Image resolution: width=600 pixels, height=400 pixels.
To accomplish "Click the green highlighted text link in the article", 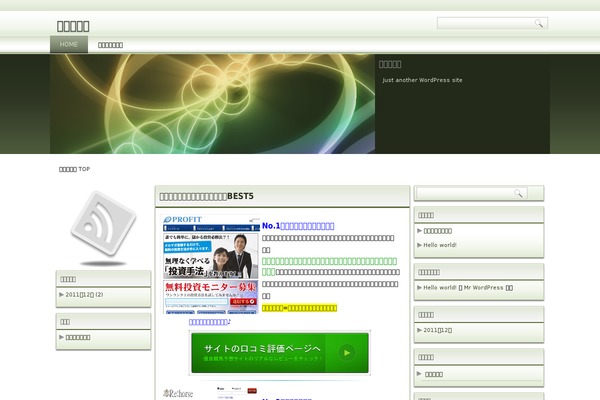I will pos(329,266).
